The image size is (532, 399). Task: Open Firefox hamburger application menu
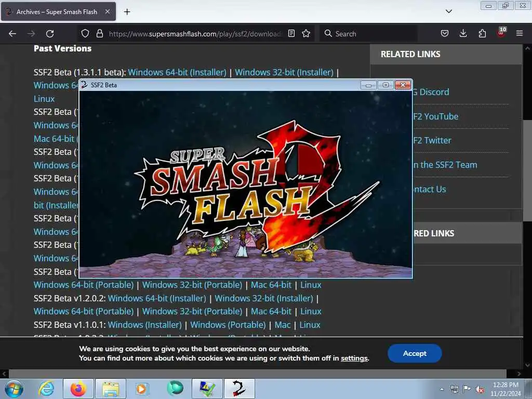(x=520, y=33)
